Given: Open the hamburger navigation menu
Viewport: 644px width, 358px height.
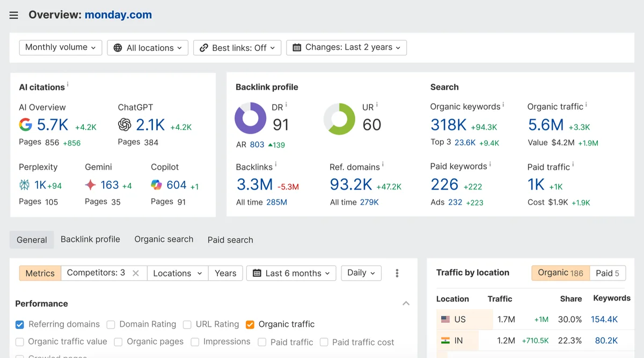Looking at the screenshot, I should point(13,15).
